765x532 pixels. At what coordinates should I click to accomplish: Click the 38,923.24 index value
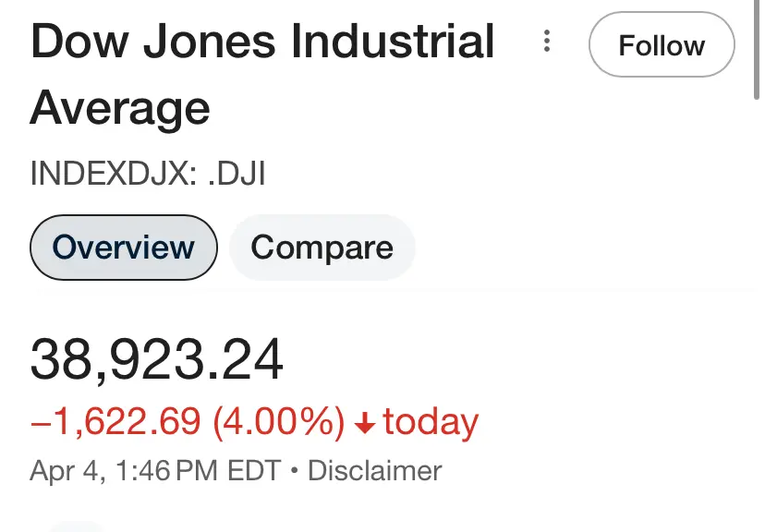157,358
